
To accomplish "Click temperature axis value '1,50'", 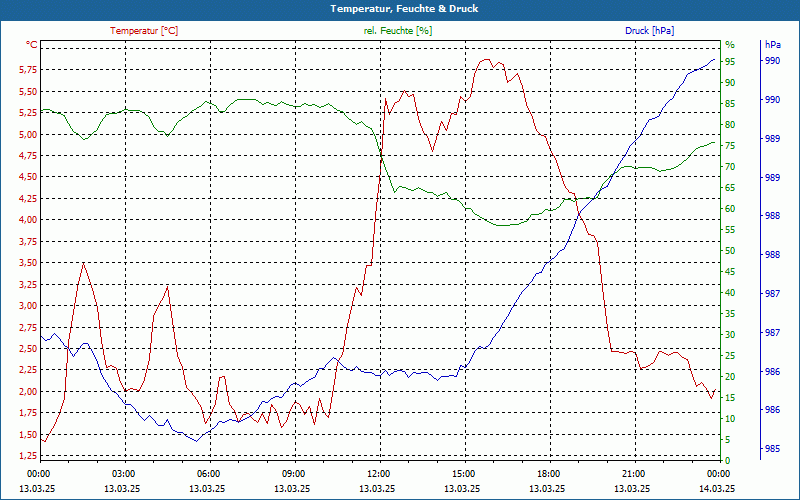I will (28, 435).
